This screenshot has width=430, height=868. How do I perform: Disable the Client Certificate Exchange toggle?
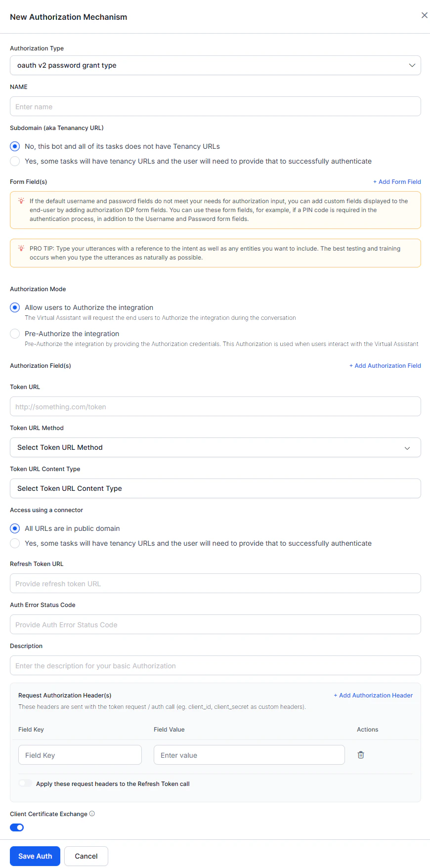(x=16, y=827)
